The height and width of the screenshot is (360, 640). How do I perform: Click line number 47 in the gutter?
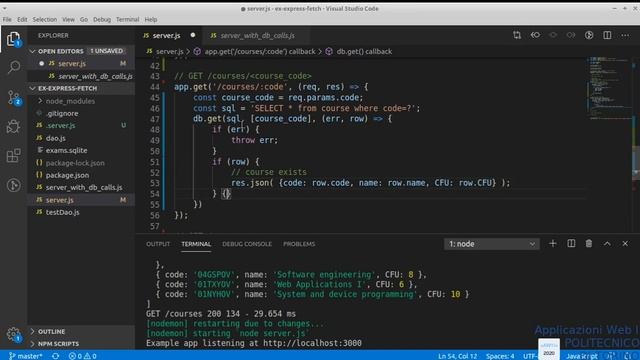154,119
